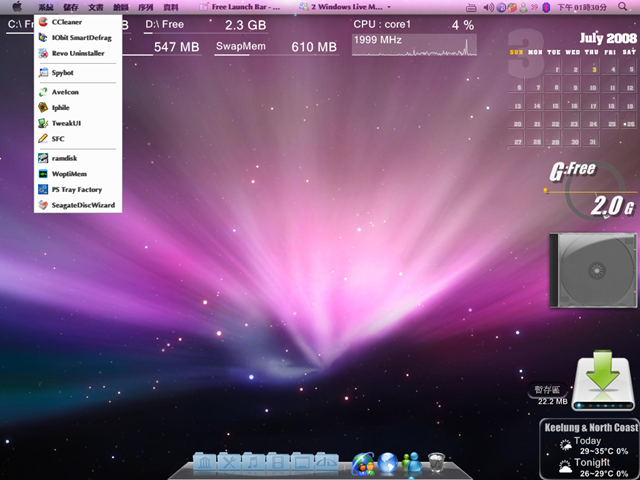The image size is (640, 480).
Task: Open the deviantArt folder in the dock
Action: click(326, 463)
